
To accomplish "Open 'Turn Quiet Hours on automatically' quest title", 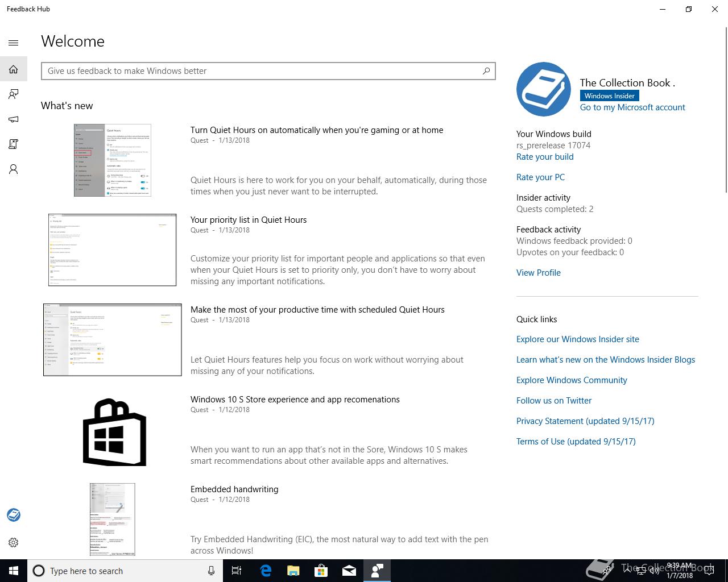I will pyautogui.click(x=317, y=130).
